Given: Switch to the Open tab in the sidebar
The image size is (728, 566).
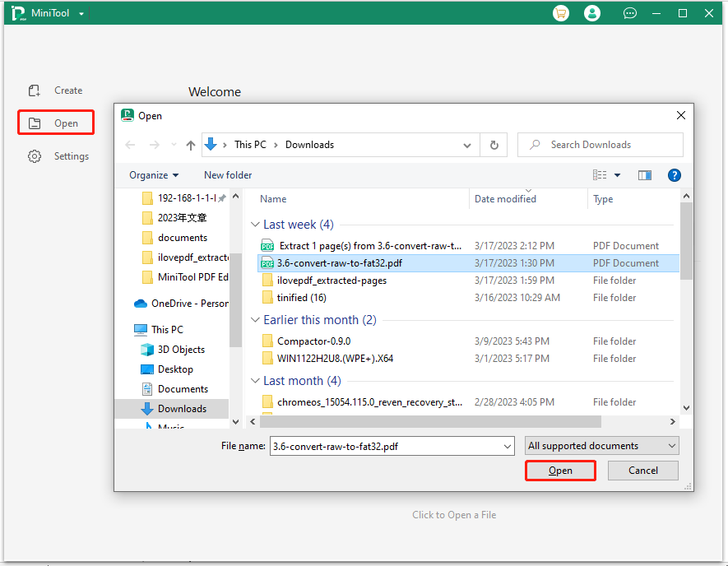Looking at the screenshot, I should pos(55,122).
